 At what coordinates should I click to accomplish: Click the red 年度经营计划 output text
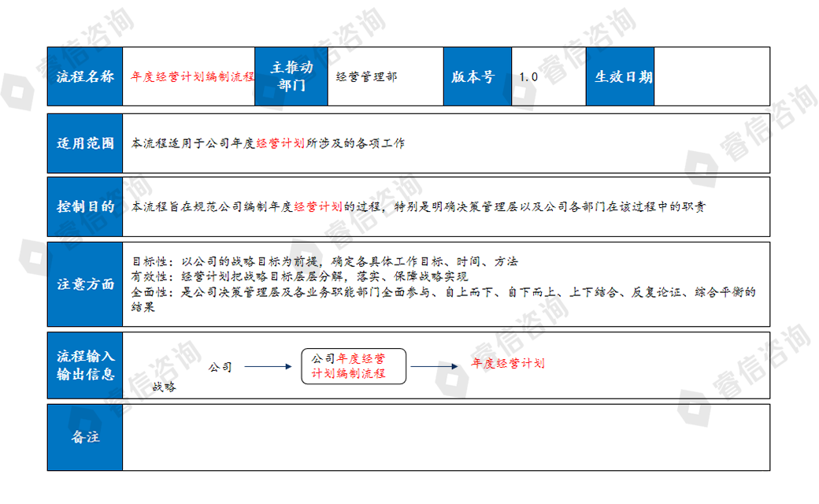(507, 363)
